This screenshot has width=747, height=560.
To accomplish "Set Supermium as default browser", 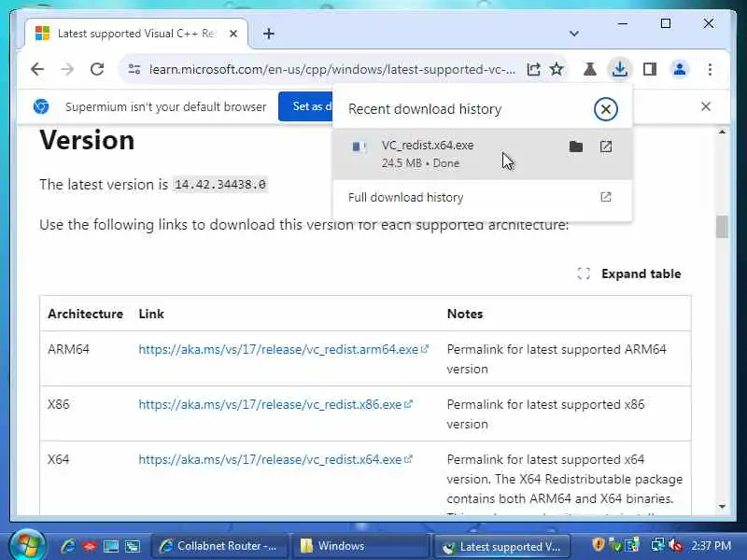I will [306, 106].
